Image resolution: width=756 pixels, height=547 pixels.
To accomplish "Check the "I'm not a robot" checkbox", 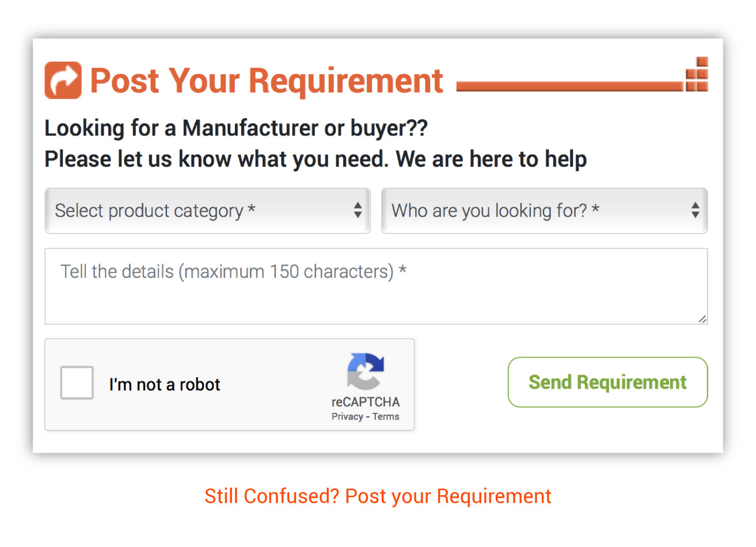I will tap(77, 383).
